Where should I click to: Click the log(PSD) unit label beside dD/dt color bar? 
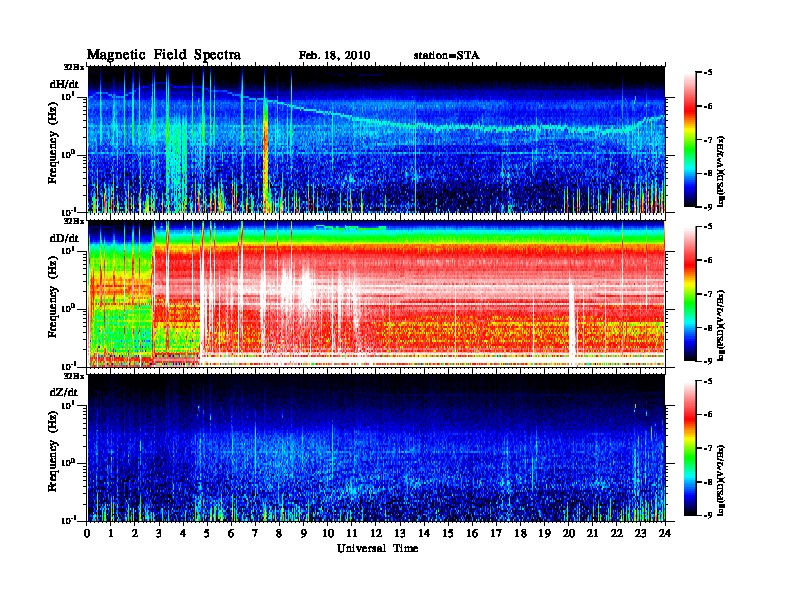(722, 326)
